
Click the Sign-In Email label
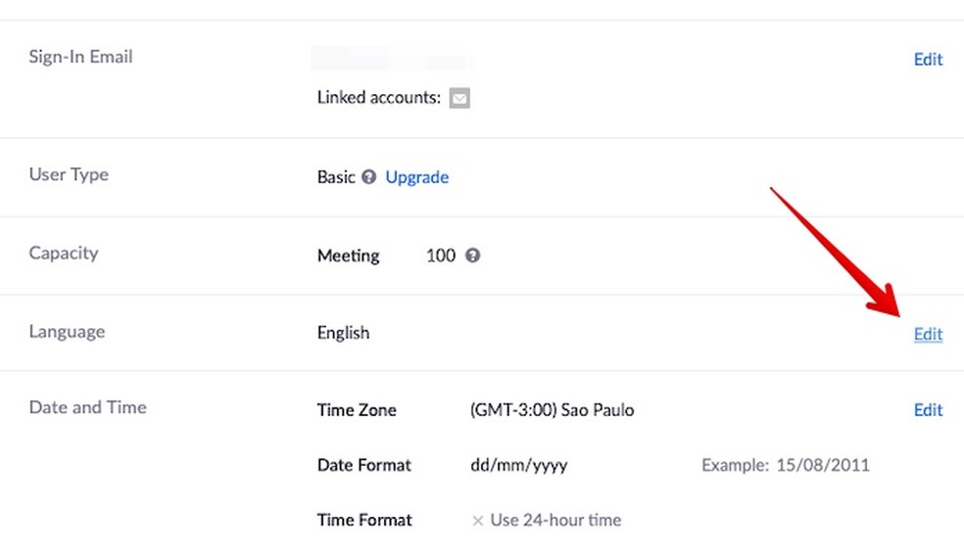pyautogui.click(x=80, y=57)
